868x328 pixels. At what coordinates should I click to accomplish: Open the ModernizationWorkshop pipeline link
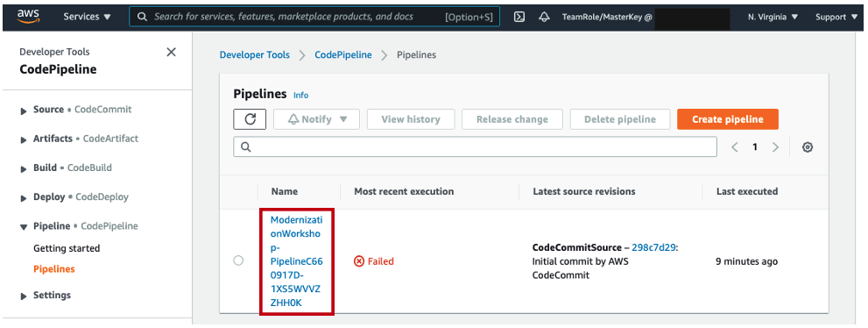pyautogui.click(x=296, y=261)
